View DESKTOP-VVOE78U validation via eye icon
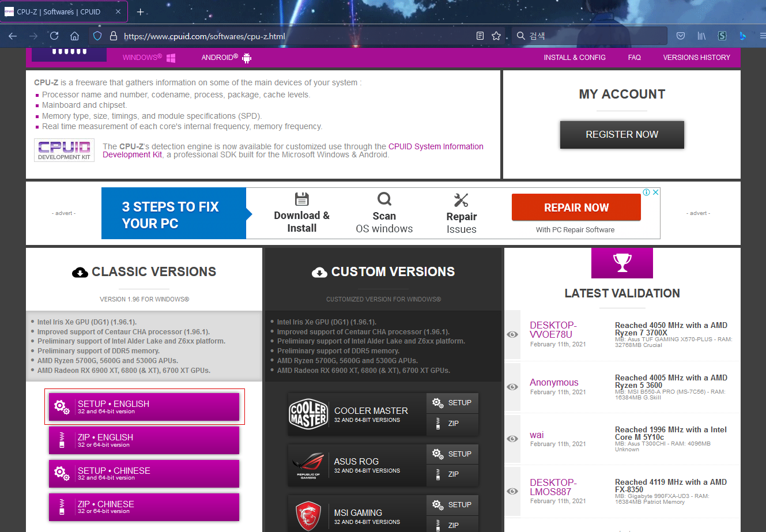This screenshot has width=766, height=532. (x=512, y=334)
